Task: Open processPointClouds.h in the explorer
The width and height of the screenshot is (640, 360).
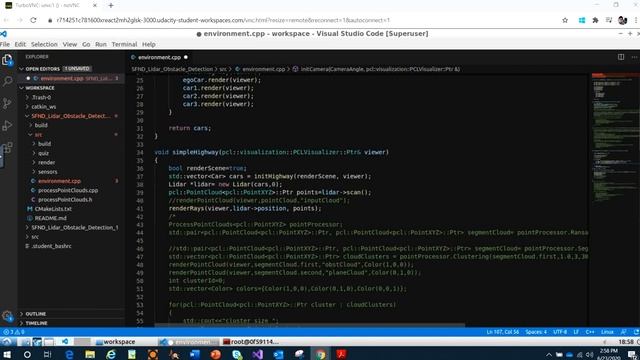Action: click(x=65, y=200)
